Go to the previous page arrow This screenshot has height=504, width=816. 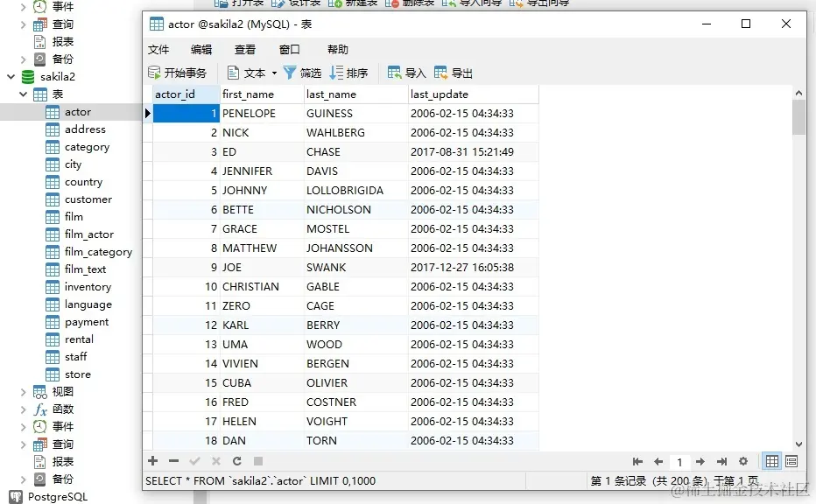(658, 461)
